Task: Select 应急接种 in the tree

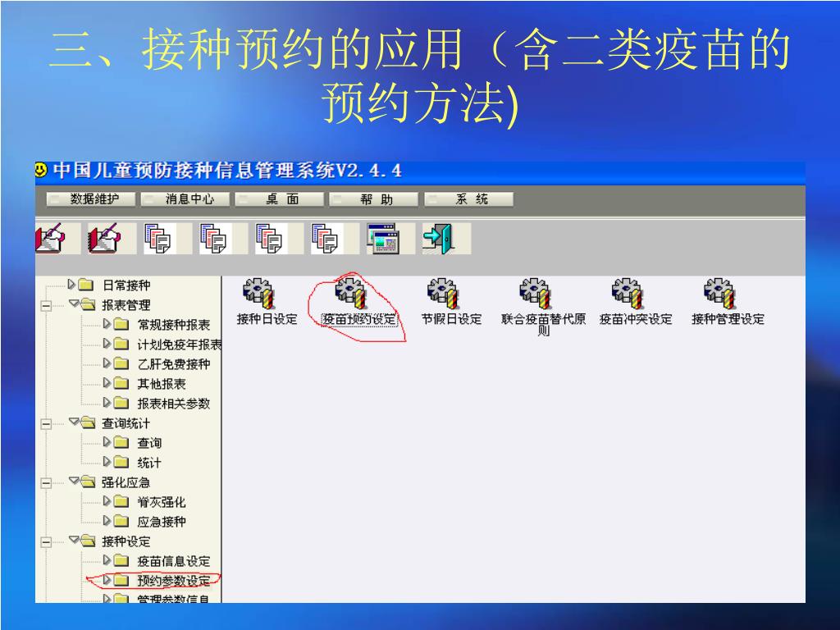Action: click(162, 522)
